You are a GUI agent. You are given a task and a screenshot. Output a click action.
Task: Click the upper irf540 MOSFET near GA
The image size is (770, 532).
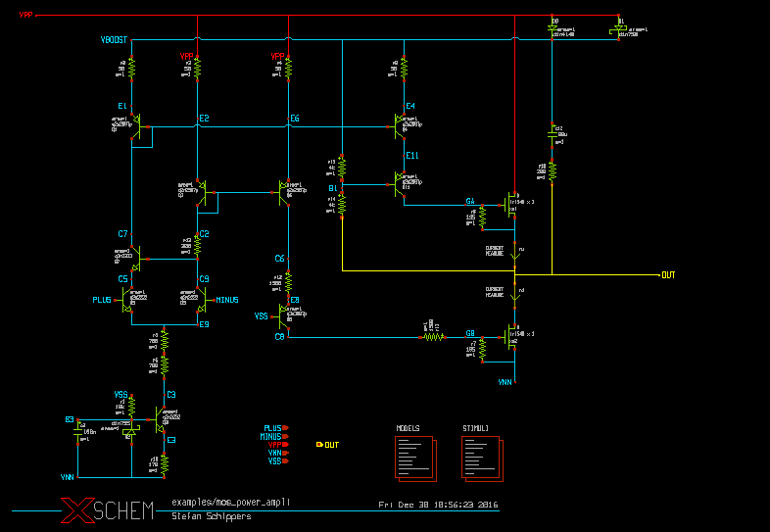(x=510, y=204)
